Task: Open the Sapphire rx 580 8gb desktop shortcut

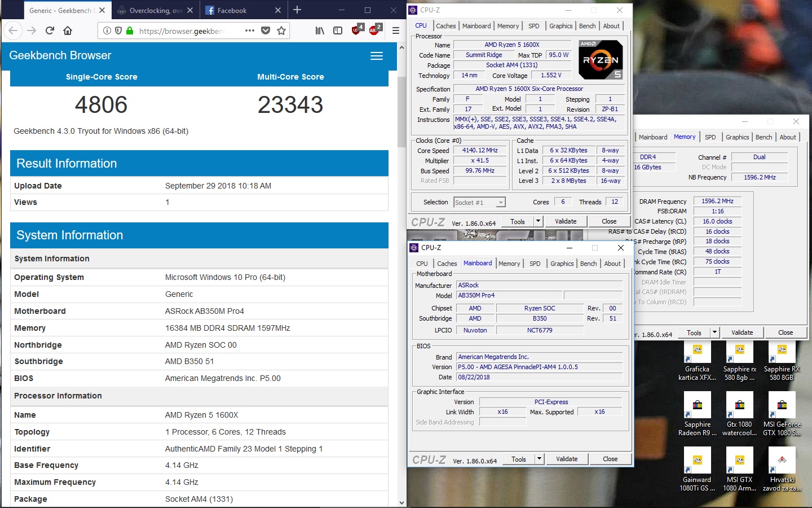Action: coord(740,361)
